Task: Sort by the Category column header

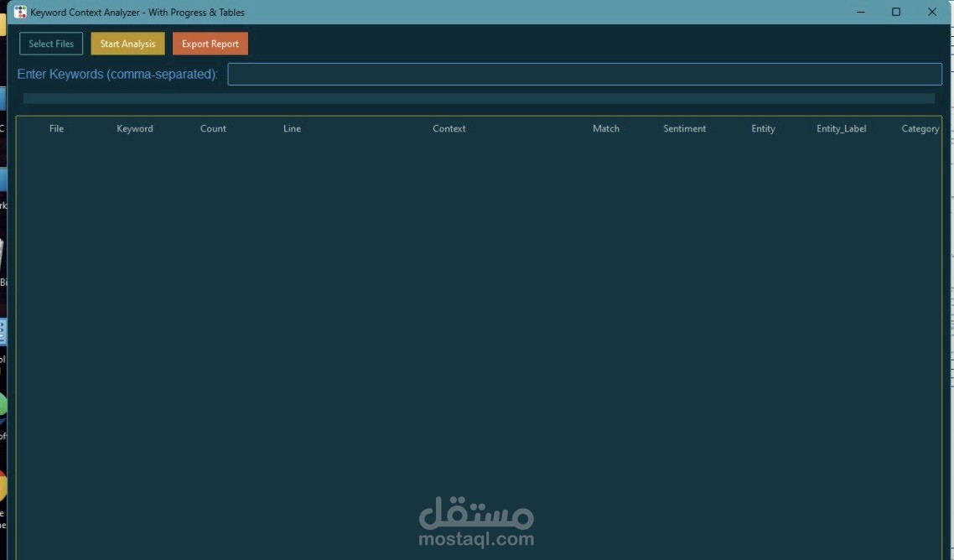Action: pyautogui.click(x=919, y=128)
